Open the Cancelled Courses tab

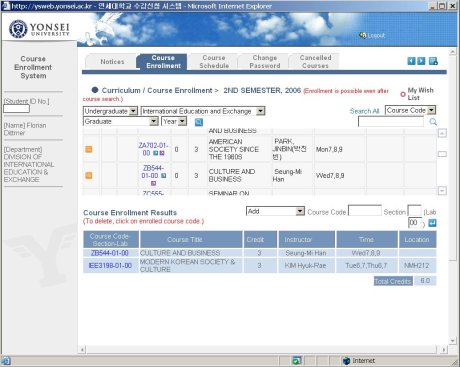[x=315, y=62]
